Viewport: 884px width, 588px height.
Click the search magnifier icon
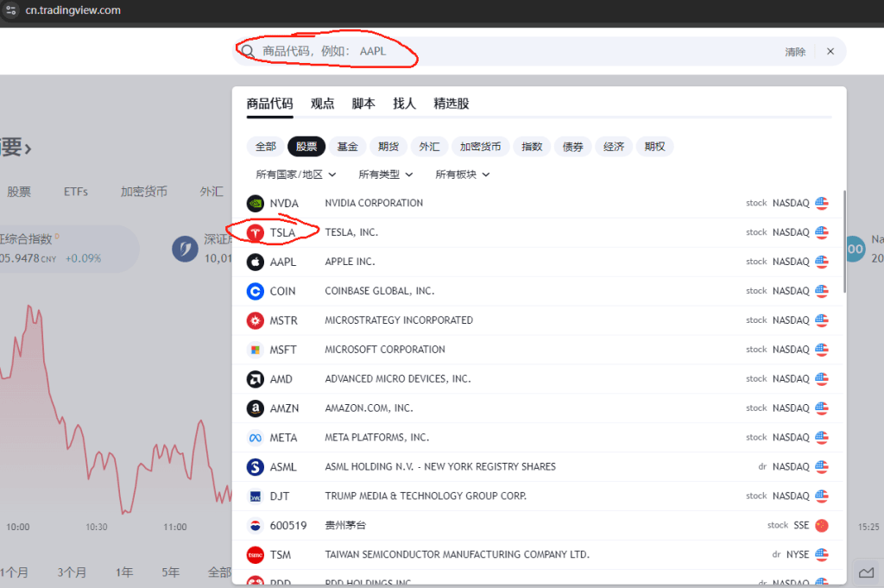(248, 51)
